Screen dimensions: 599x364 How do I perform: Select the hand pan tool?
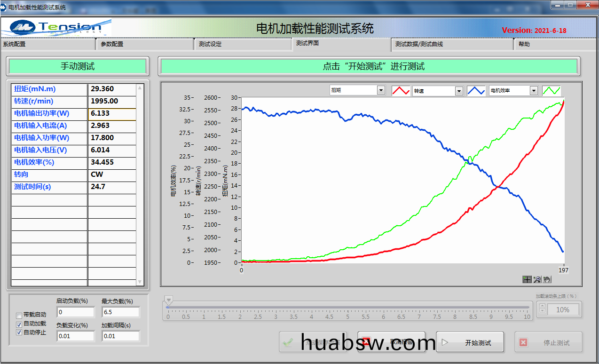click(547, 279)
